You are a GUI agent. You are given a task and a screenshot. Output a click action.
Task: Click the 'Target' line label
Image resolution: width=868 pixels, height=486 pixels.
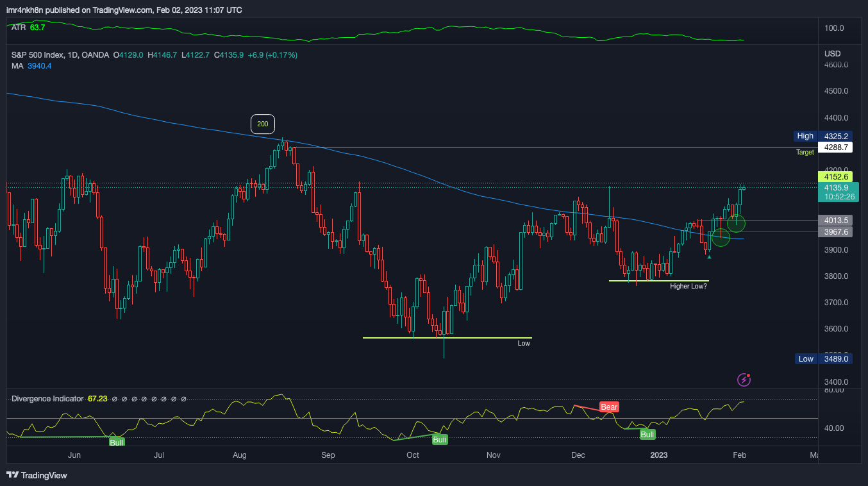(x=805, y=153)
